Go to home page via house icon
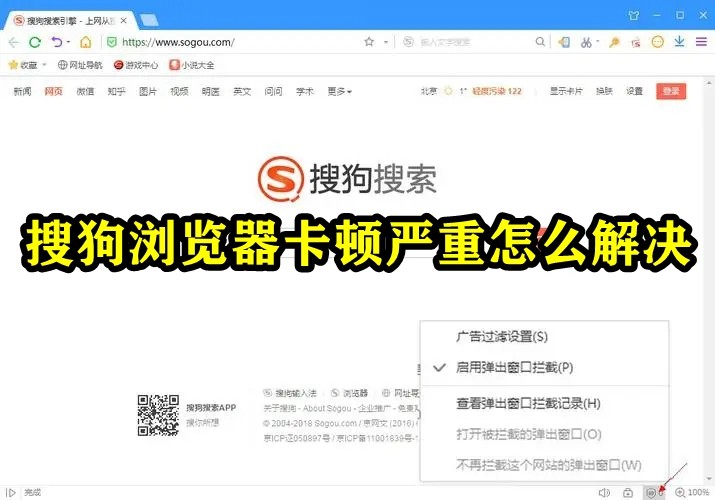This screenshot has width=715, height=500. click(86, 42)
